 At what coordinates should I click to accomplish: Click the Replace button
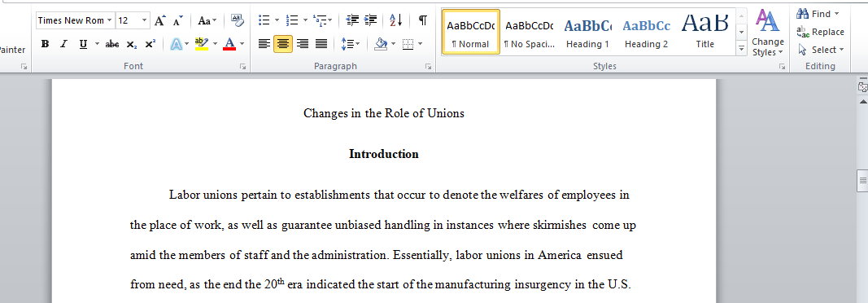820,32
